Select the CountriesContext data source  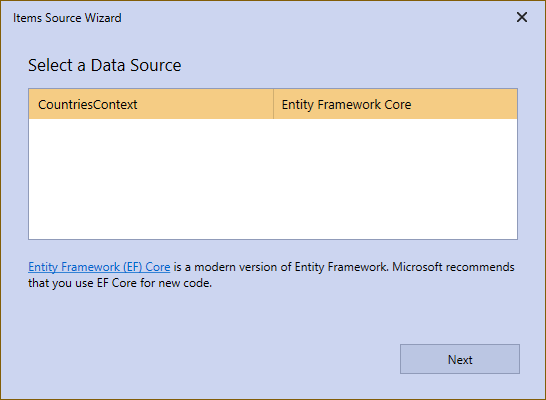(x=88, y=104)
